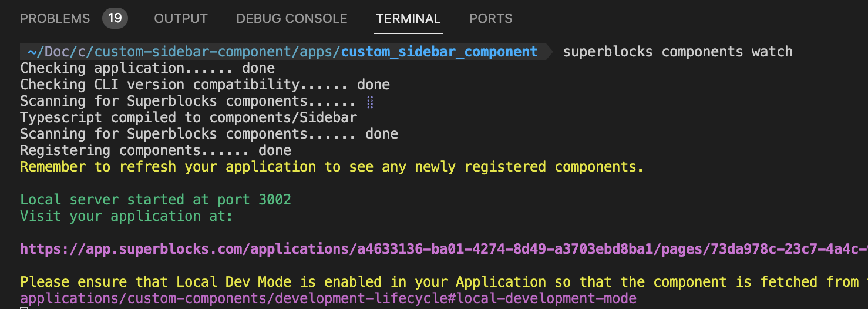Switch to the DEBUG CONSOLE tab
This screenshot has height=309, width=868.
[x=292, y=19]
